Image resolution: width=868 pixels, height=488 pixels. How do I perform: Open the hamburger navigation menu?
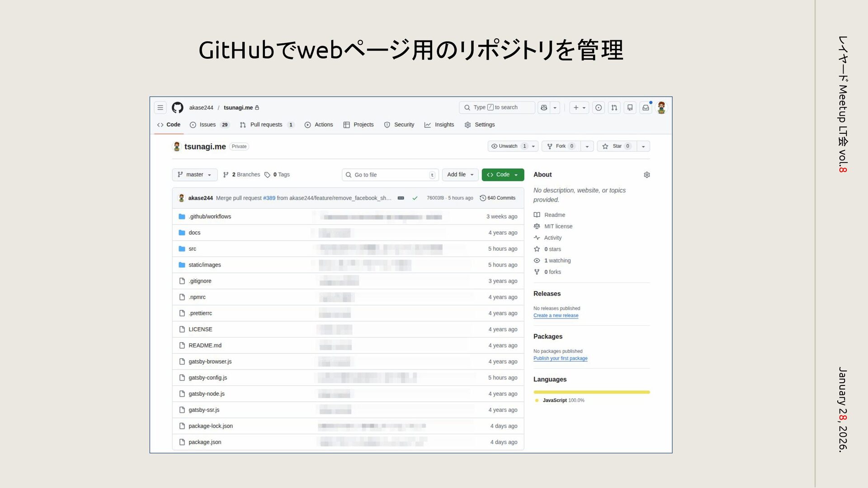coord(160,108)
